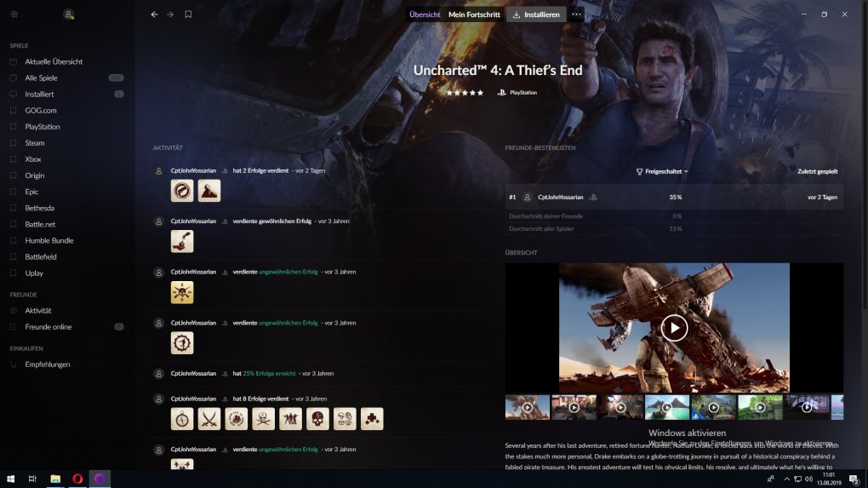
Task: Select Epic bookmark in sidebar
Action: coord(31,192)
